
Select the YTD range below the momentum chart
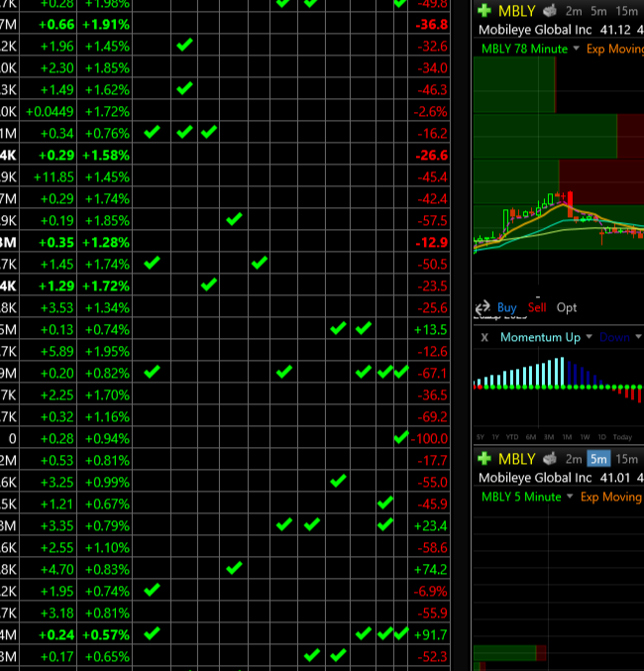coord(511,437)
